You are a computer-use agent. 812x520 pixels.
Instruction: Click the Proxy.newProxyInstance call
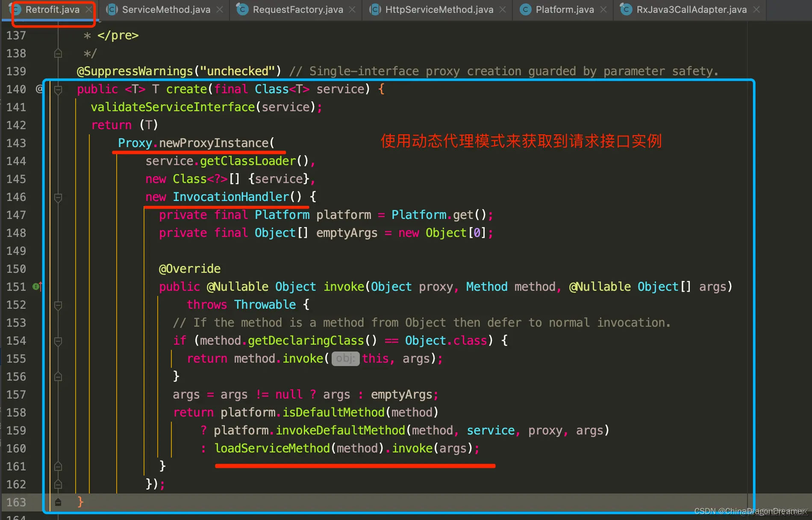pyautogui.click(x=196, y=143)
